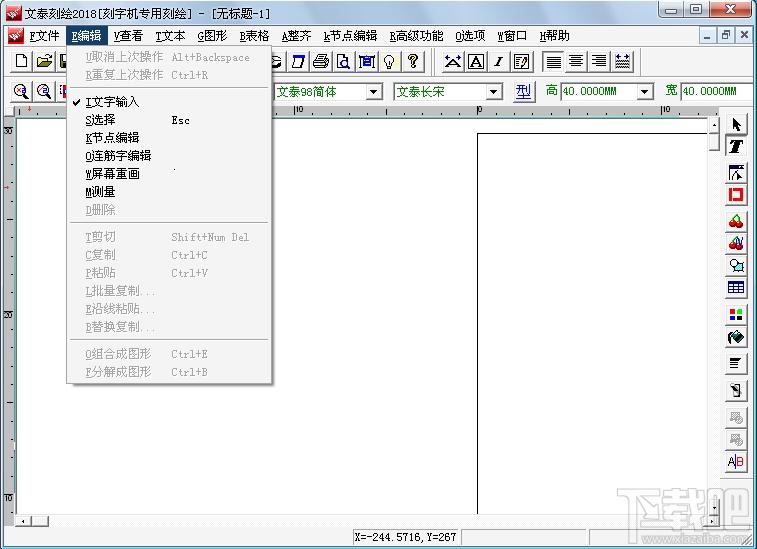This screenshot has height=549, width=757.
Task: Click the Open file folder icon
Action: [x=44, y=61]
